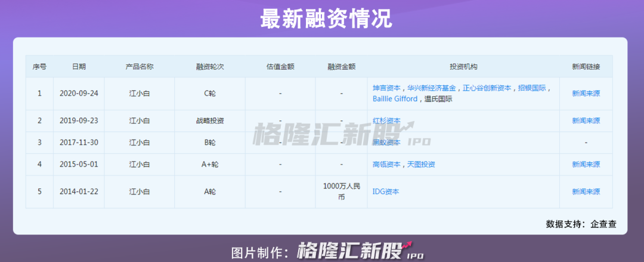644x262 pixels.
Task: Open 新闻来源 link for 2014-01-22 row
Action: click(586, 192)
